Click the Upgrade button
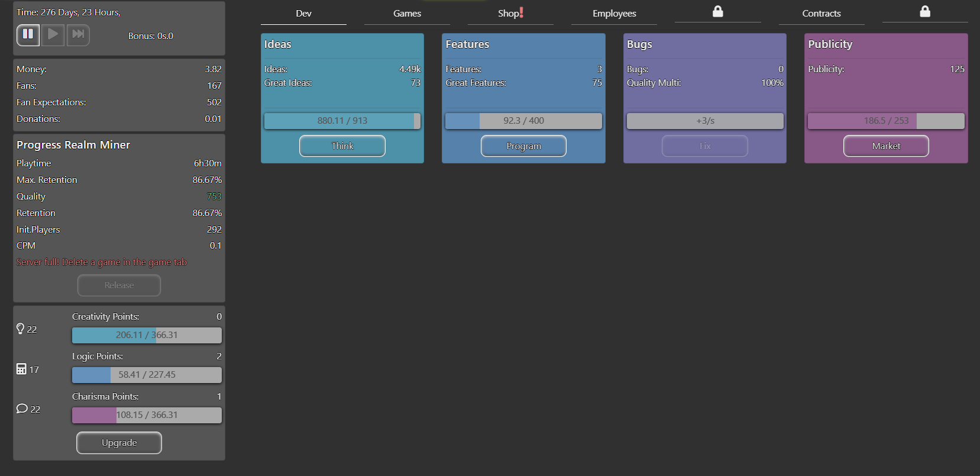 119,443
